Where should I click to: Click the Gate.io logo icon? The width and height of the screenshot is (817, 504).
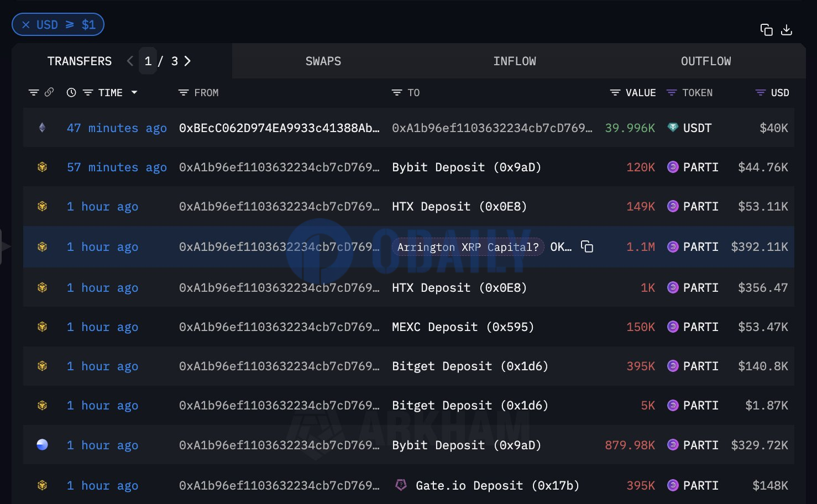coord(401,485)
